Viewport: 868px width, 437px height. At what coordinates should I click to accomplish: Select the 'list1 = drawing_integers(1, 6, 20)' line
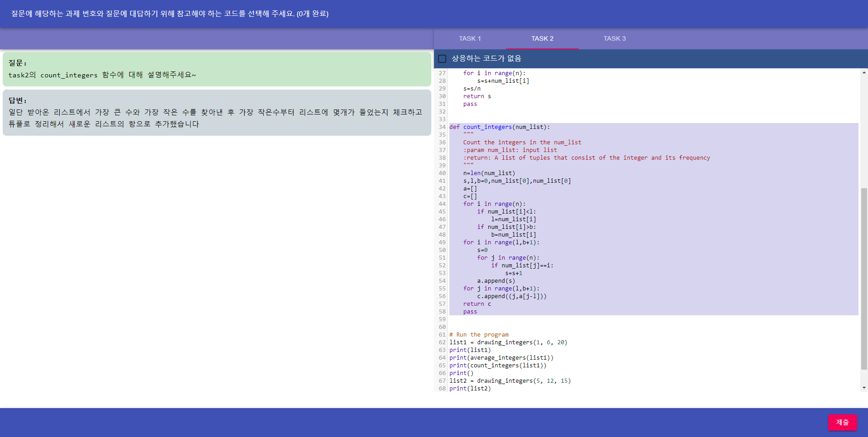pos(508,342)
